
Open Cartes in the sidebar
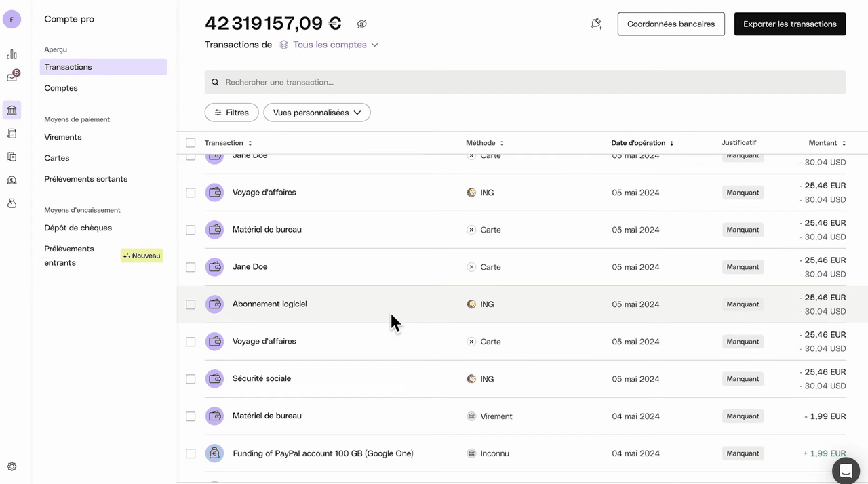coord(57,158)
